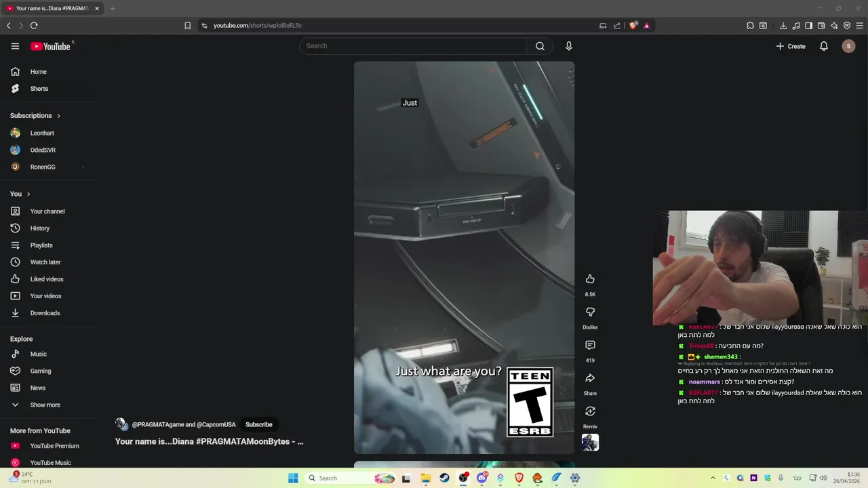Open Brave VPN shield icon

(x=847, y=26)
